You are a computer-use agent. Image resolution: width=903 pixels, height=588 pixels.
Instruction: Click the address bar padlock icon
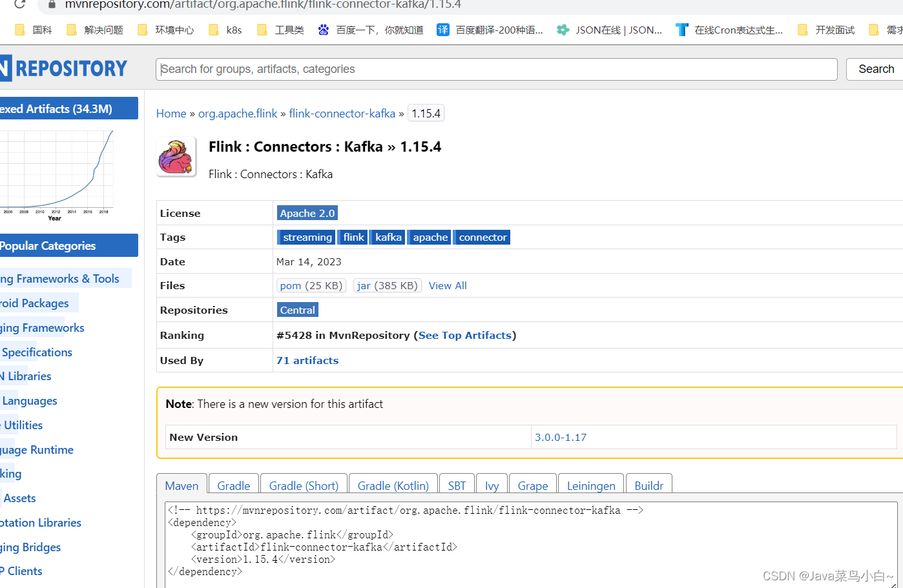[52, 5]
